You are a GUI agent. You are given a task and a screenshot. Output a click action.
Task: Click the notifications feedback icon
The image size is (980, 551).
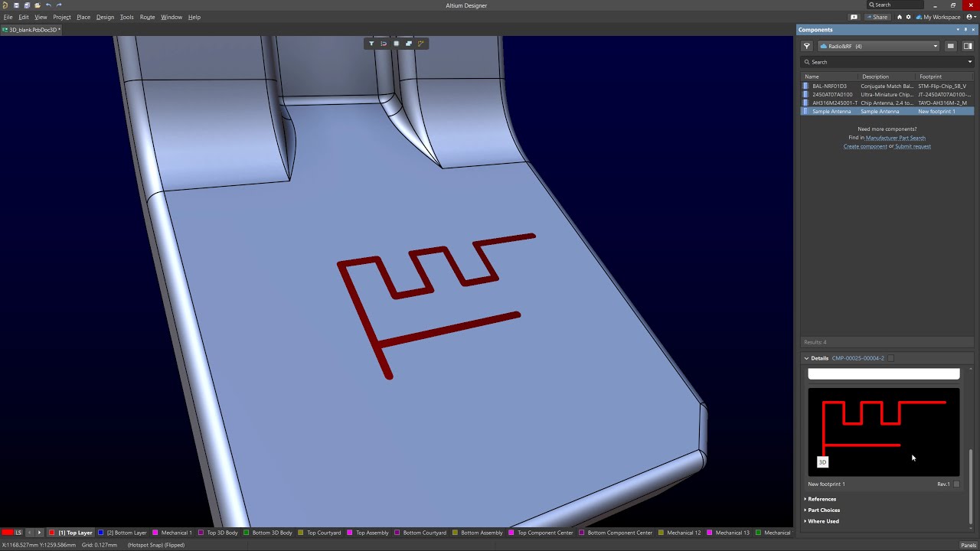[x=854, y=17]
